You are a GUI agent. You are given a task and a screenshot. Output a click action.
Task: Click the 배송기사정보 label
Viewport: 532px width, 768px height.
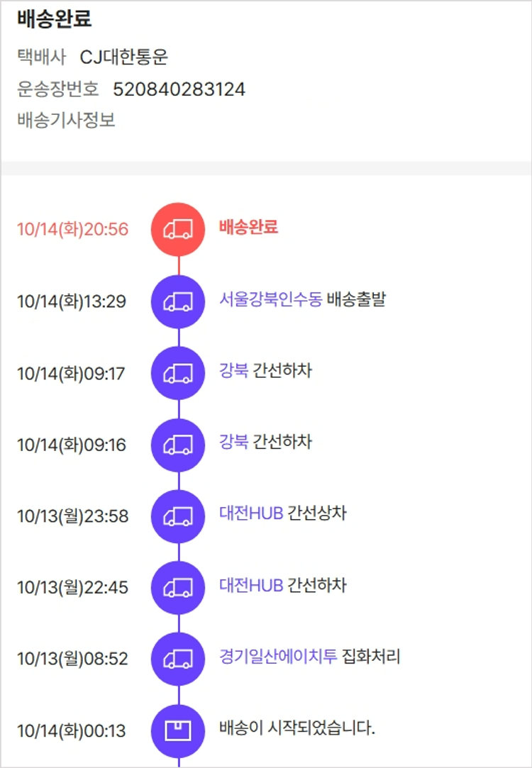(x=66, y=120)
